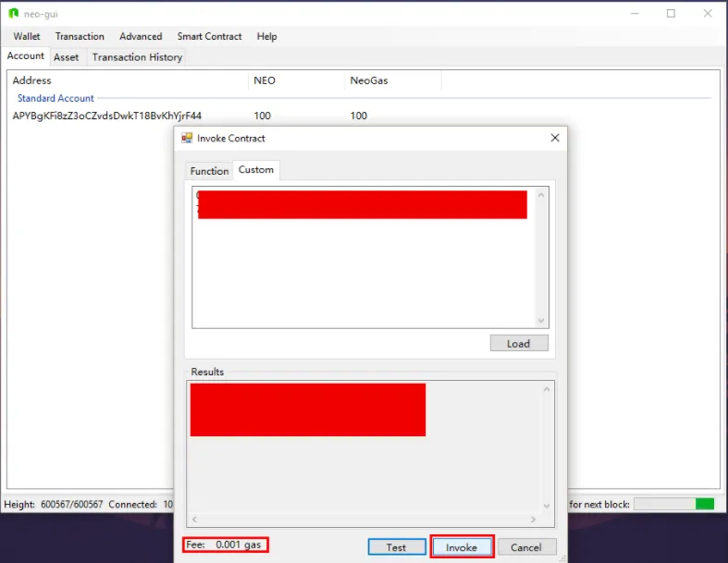728x563 pixels.
Task: Select the Custom tab in Invoke Contract
Action: tap(256, 169)
